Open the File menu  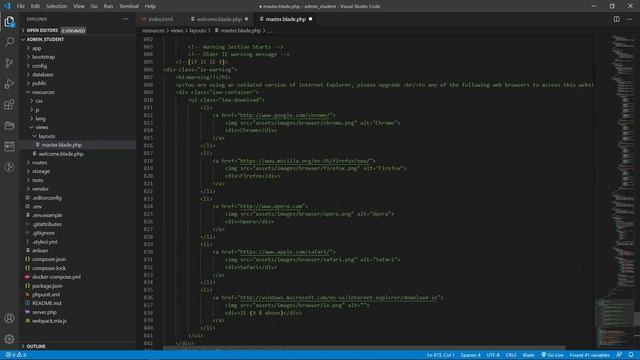[21, 6]
